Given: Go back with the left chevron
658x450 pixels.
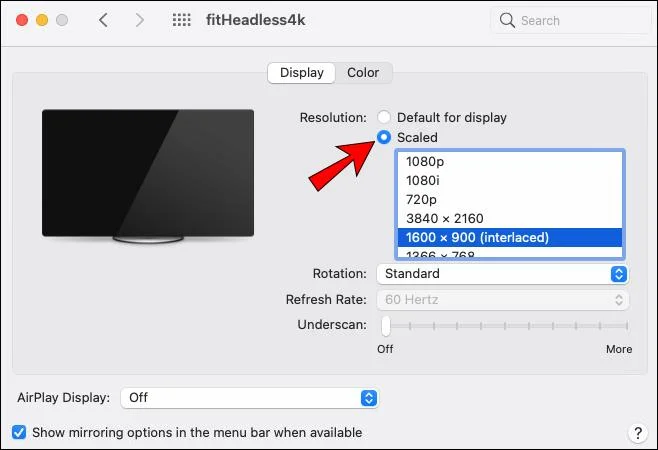Looking at the screenshot, I should (103, 20).
